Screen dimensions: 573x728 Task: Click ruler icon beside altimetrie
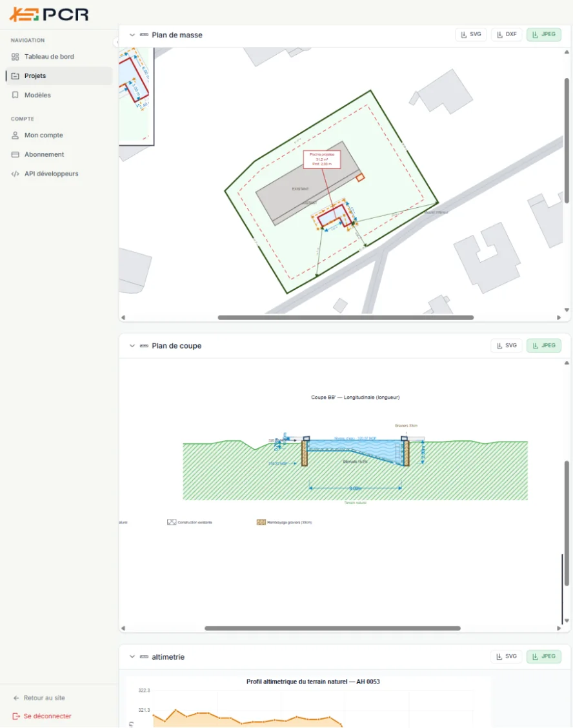144,656
